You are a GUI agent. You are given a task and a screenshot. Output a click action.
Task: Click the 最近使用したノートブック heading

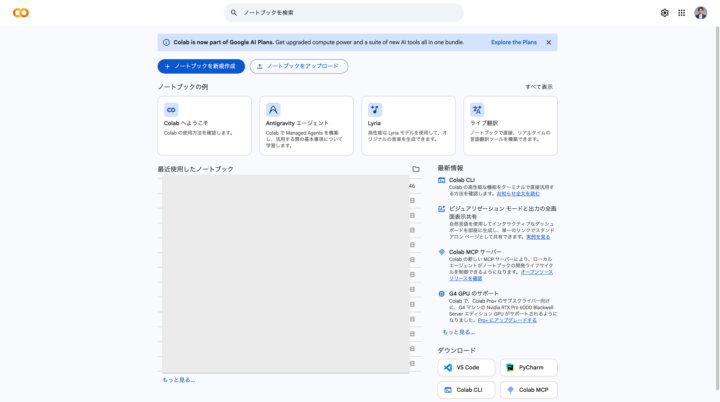point(196,169)
